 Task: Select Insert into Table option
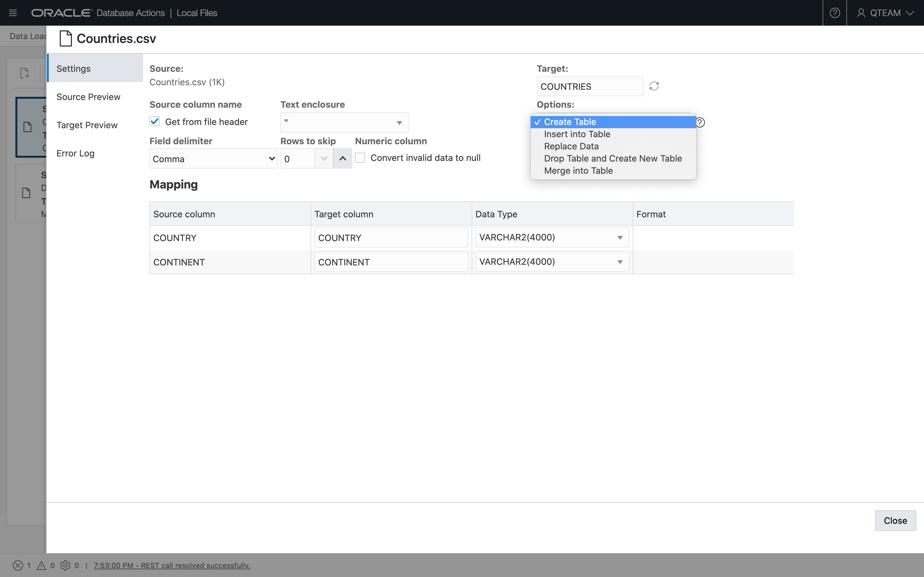[x=577, y=134]
